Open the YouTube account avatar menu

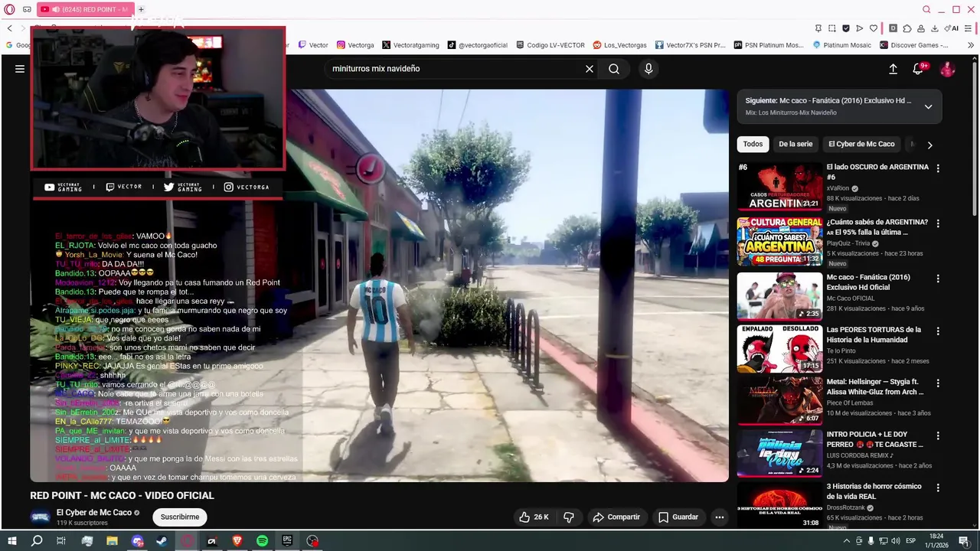point(947,69)
